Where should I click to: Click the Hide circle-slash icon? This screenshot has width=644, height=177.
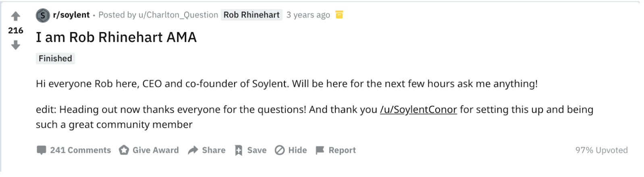280,150
